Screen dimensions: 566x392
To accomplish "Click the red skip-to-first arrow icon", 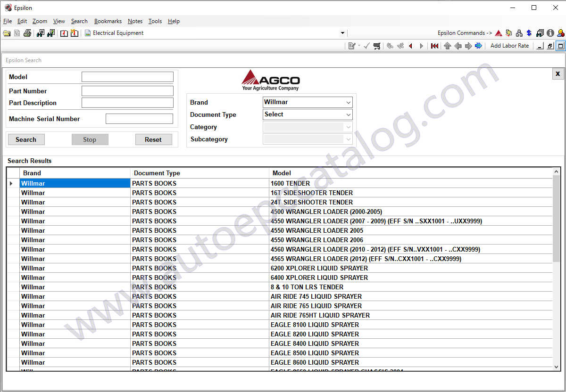I will point(434,46).
